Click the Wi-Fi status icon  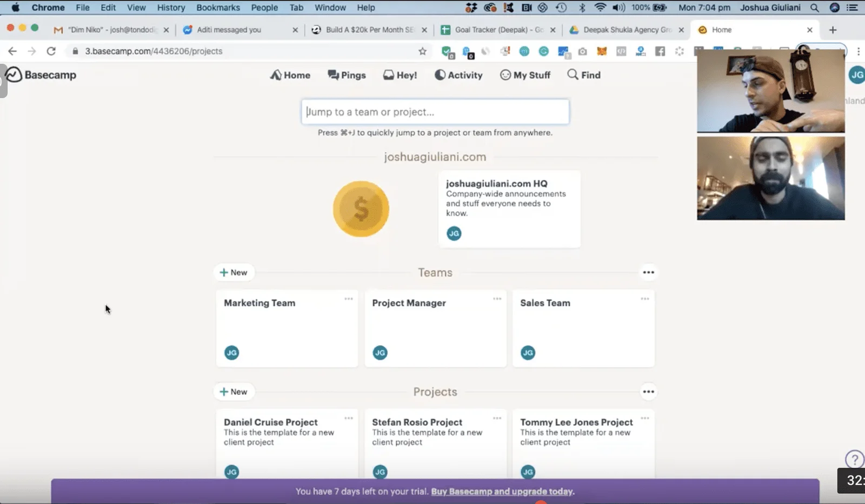(x=600, y=8)
